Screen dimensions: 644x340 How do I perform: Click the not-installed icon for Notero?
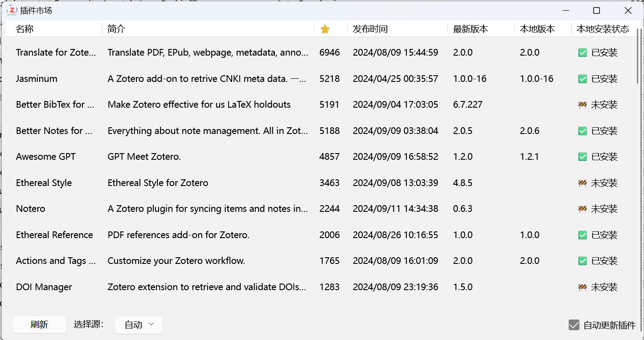point(582,209)
